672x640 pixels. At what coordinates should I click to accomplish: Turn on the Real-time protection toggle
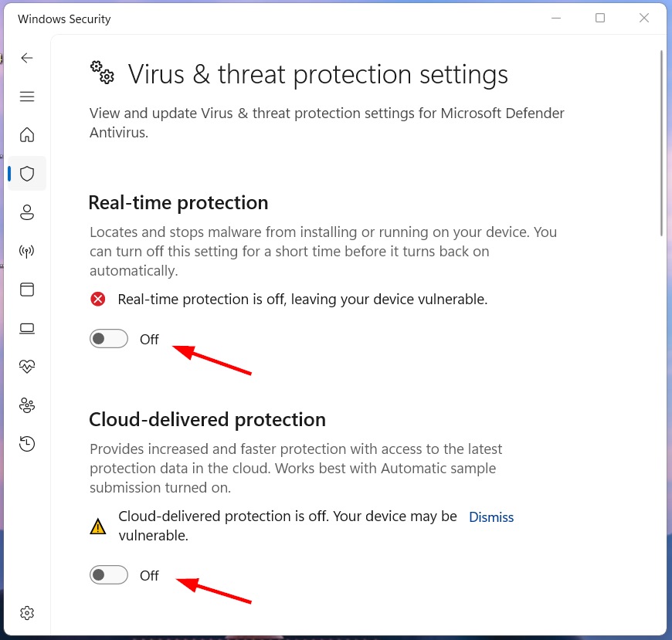coord(109,339)
